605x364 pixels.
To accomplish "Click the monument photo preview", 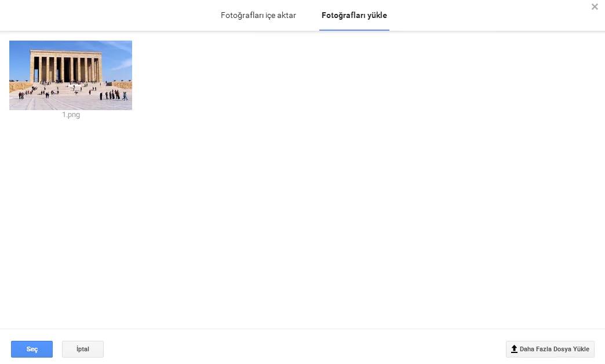I will tap(70, 75).
